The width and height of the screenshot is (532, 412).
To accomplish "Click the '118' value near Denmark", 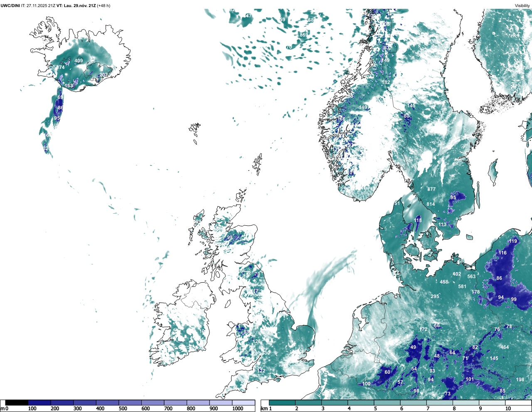I will click(418, 220).
